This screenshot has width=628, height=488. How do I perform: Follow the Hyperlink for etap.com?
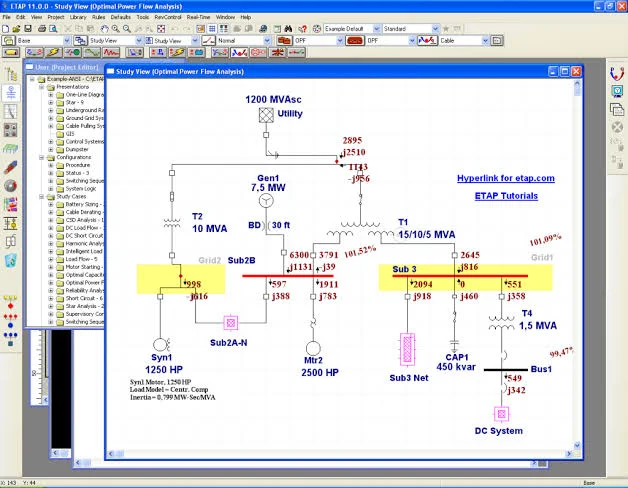coord(506,178)
